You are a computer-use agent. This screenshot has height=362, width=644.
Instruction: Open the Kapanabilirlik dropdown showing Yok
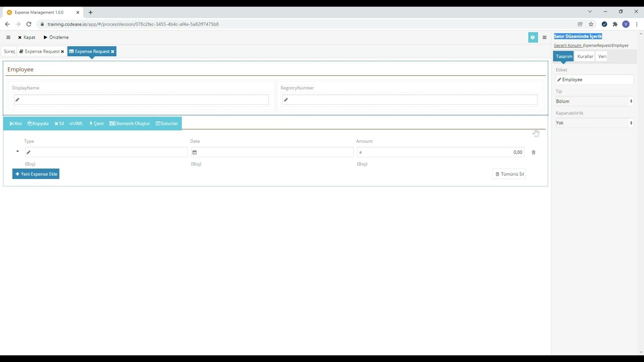(x=595, y=123)
